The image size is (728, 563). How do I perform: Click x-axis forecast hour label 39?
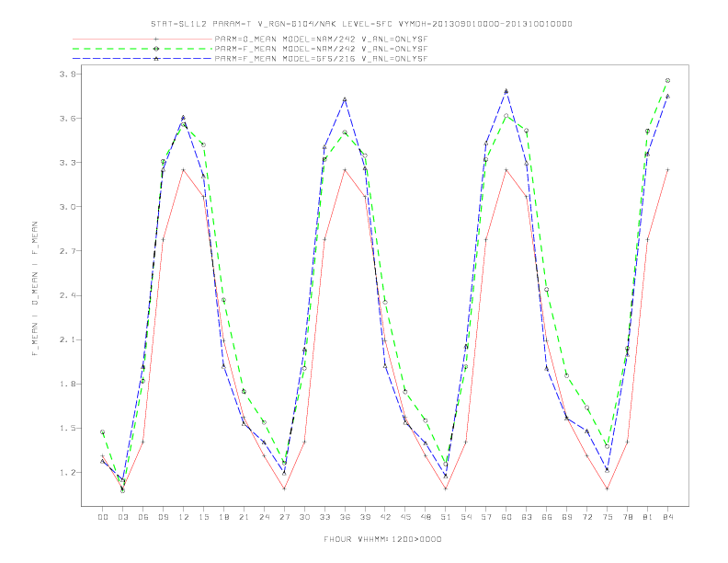pos(365,517)
